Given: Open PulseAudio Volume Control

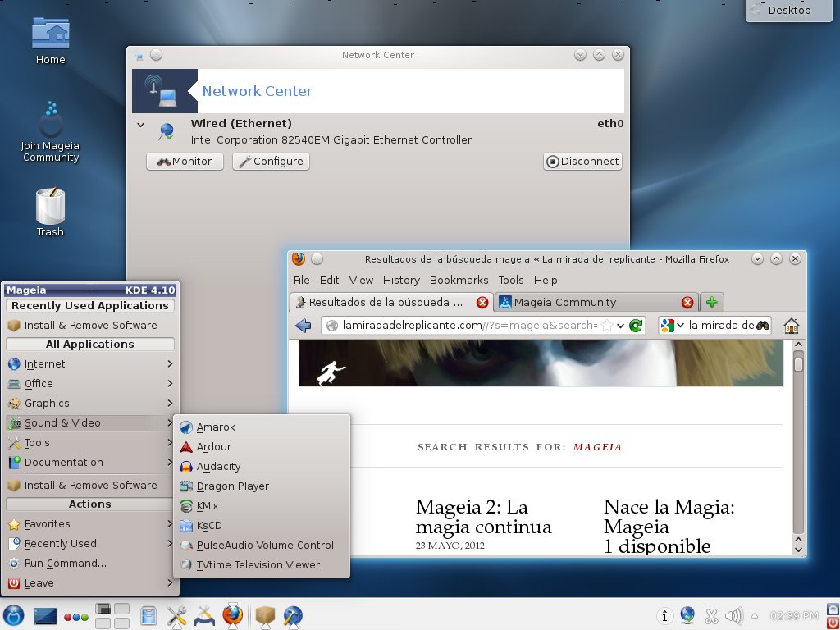Looking at the screenshot, I should coord(262,546).
